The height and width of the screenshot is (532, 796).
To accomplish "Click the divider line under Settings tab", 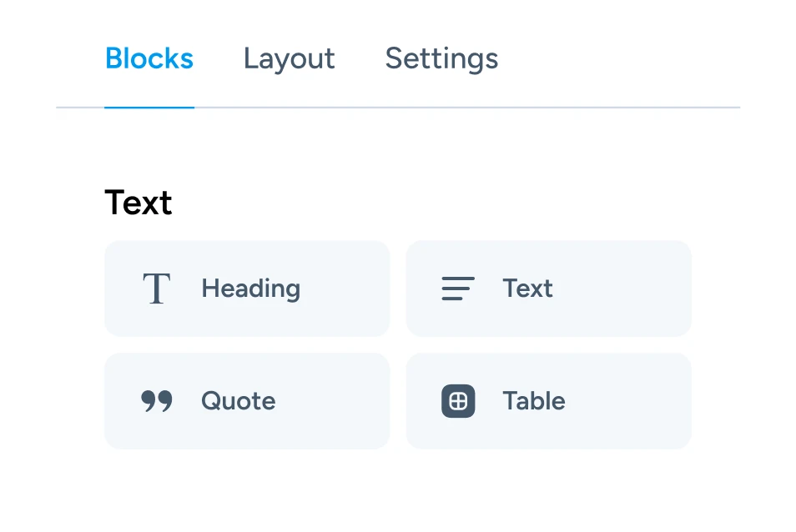I will coord(441,108).
